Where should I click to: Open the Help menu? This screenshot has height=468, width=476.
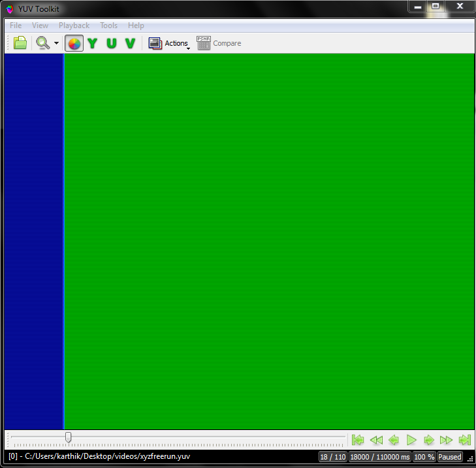point(136,25)
